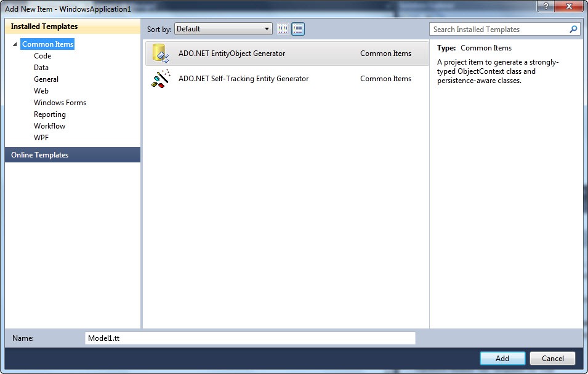Select Common Items in the tree

47,44
